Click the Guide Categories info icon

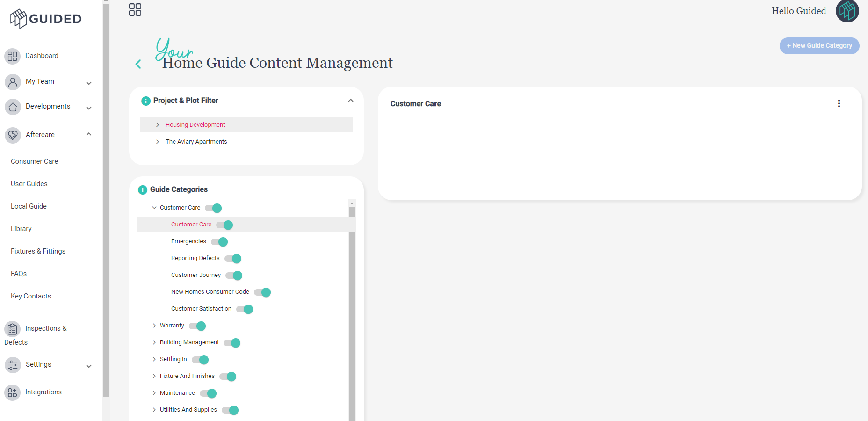point(143,190)
